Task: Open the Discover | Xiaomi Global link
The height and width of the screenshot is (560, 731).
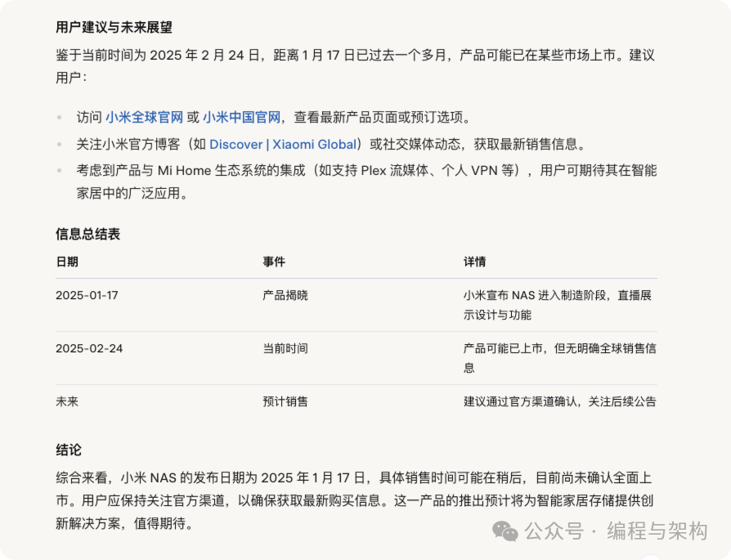Action: (283, 144)
